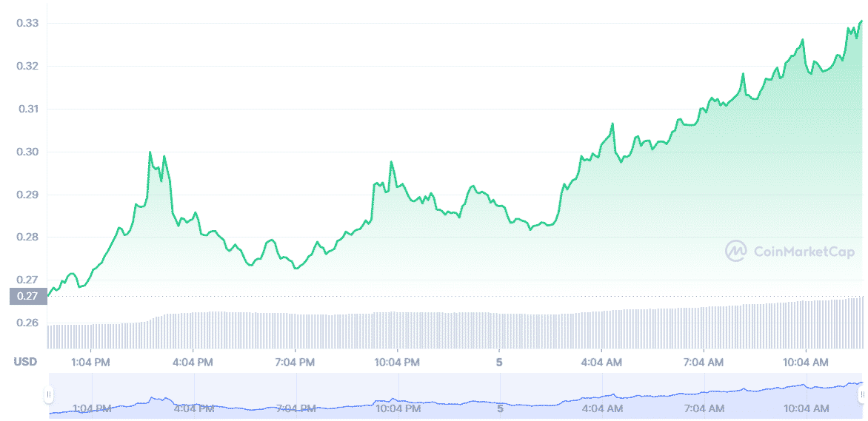
Task: Click the final price high at 0.33
Action: click(x=861, y=21)
